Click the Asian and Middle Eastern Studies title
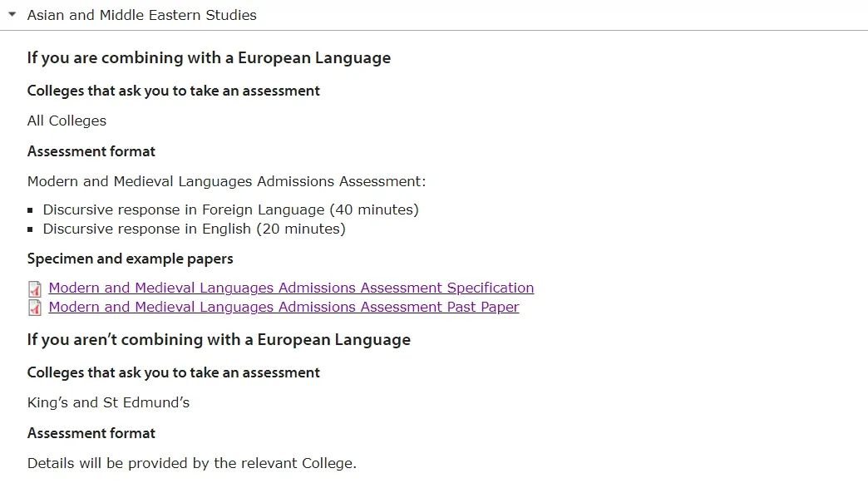Image resolution: width=868 pixels, height=483 pixels. [x=141, y=15]
